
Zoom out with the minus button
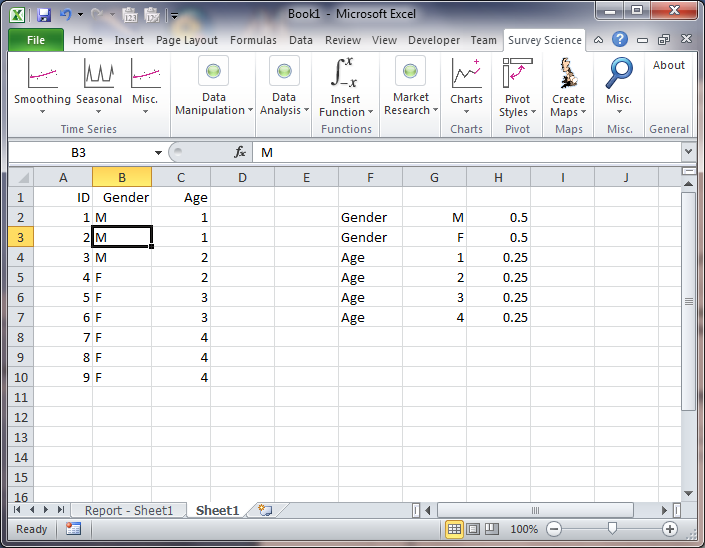(554, 529)
